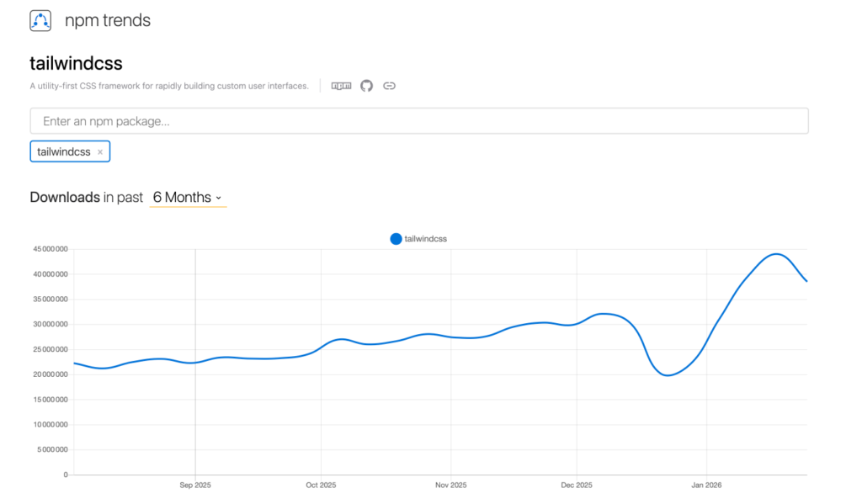
Task: Click the Sep 2025 axis label
Action: 194,485
